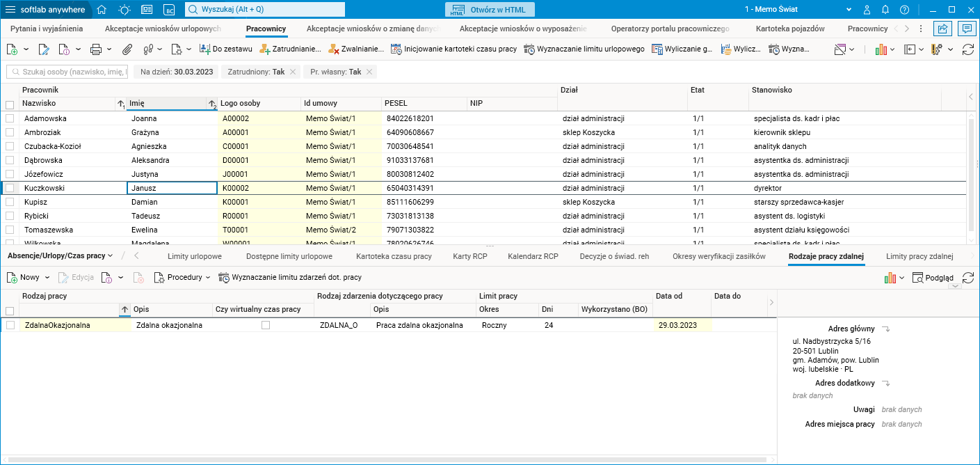Toggle 'Czy wirtualny czas pracy' checkbox for ZdalnaOkazjonalna

pos(266,325)
